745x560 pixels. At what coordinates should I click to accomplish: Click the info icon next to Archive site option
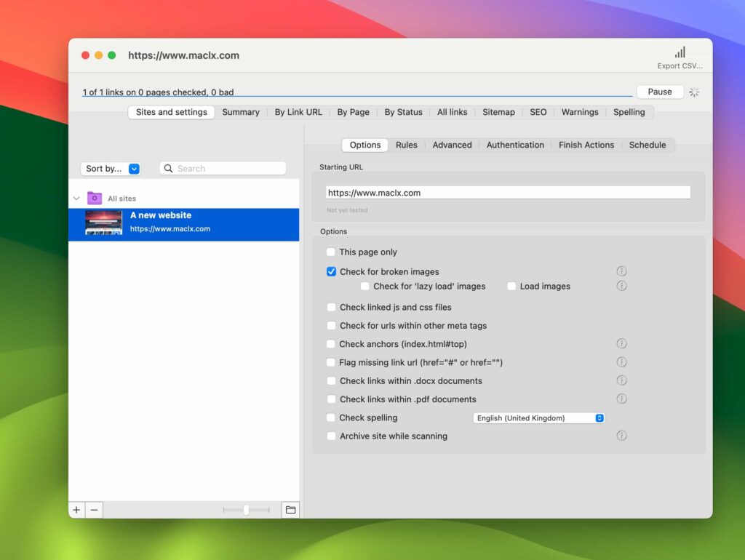point(622,436)
